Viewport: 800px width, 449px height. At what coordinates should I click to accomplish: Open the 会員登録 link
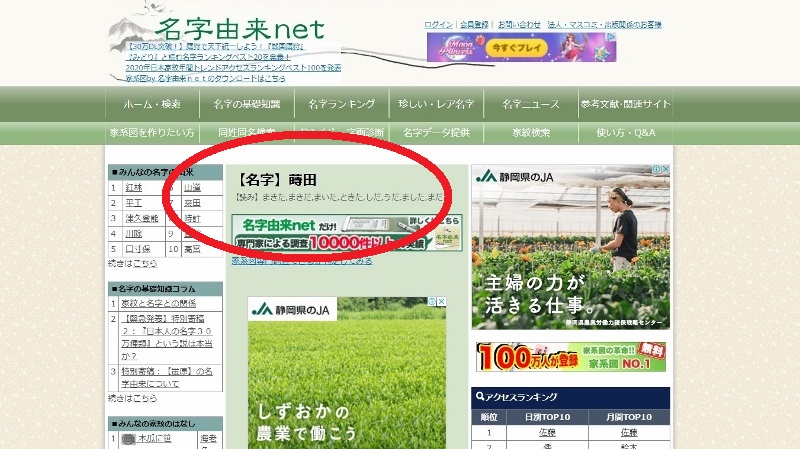click(x=474, y=24)
